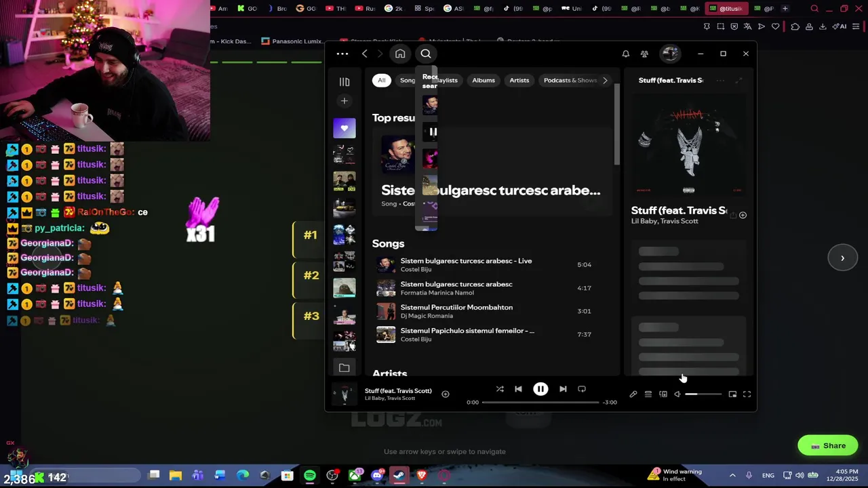This screenshot has width=868, height=488.
Task: Open the Spotify profile avatar
Action: tap(670, 54)
